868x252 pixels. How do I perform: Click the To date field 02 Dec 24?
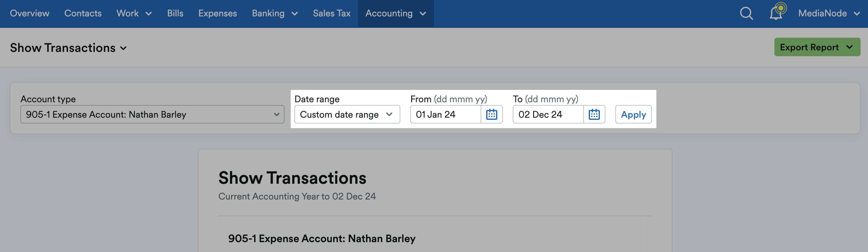pos(548,115)
